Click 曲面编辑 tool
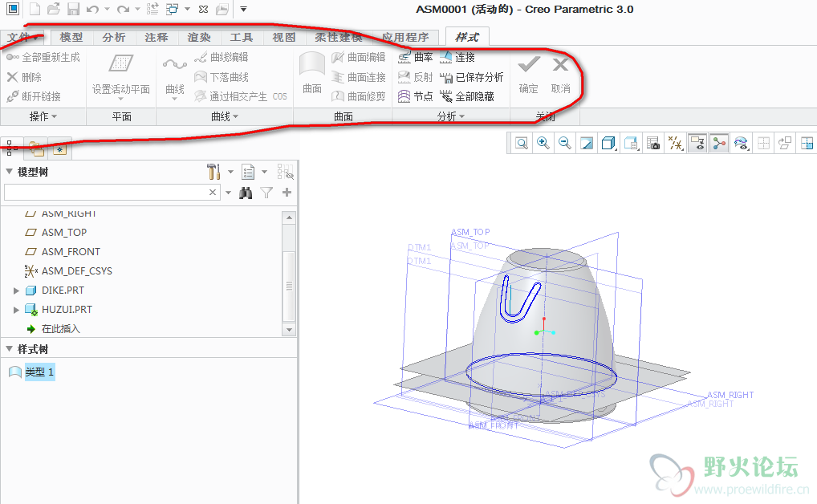Image resolution: width=817 pixels, height=504 pixels. [x=359, y=57]
